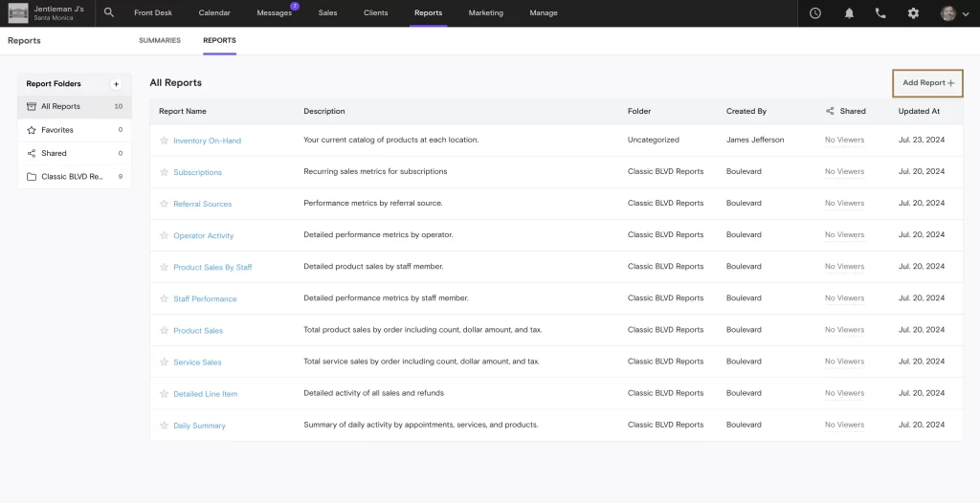Open the time clock icon

[814, 13]
